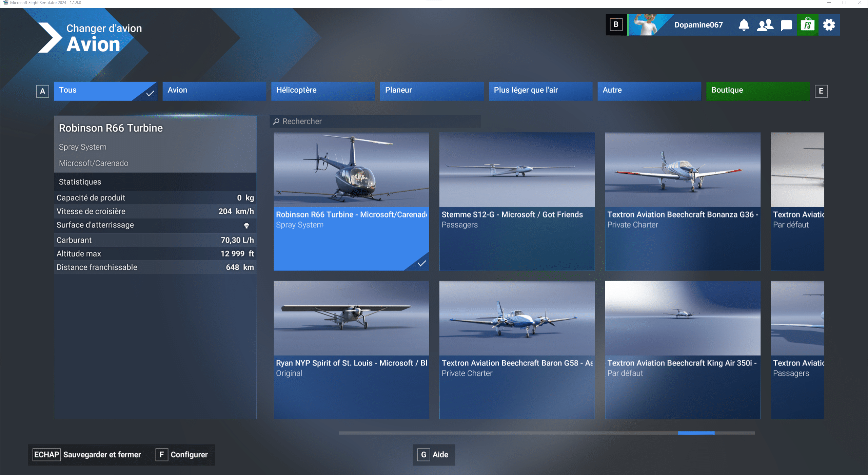Click the 204 km/h cruise speed value
Image resolution: width=868 pixels, height=475 pixels.
click(x=236, y=211)
